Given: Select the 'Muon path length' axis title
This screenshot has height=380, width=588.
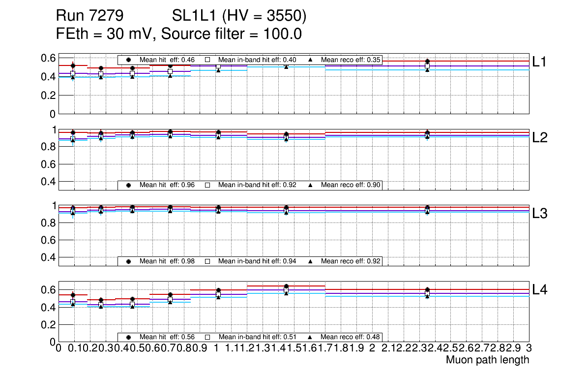Looking at the screenshot, I should [x=487, y=360].
